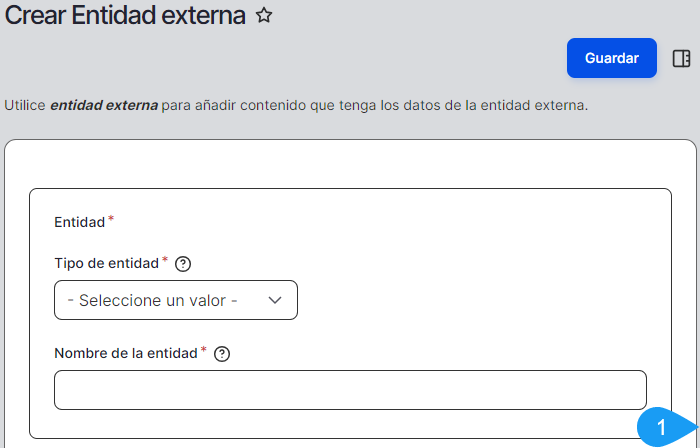Click the 'Utilice' description sentence start
Viewport: 700px width, 448px height.
pos(25,104)
